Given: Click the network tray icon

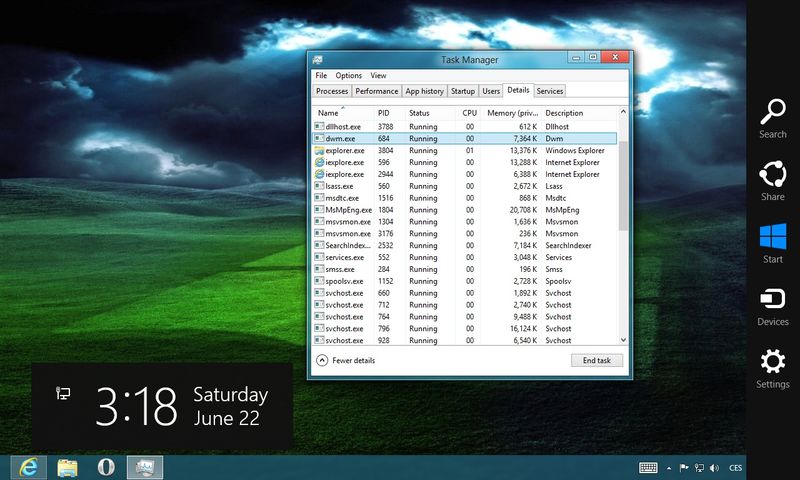Looking at the screenshot, I should pyautogui.click(x=699, y=468).
